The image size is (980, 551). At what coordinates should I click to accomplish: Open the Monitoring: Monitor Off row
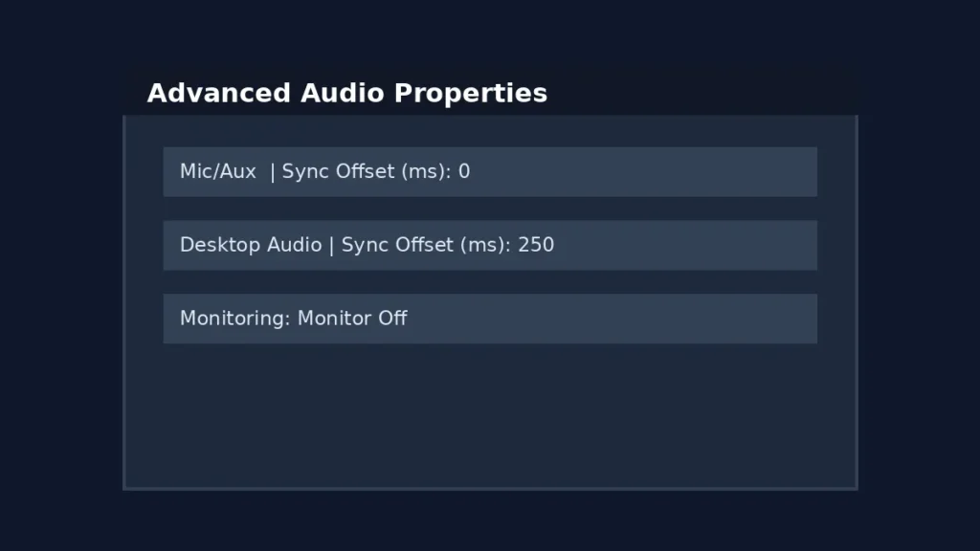point(490,319)
